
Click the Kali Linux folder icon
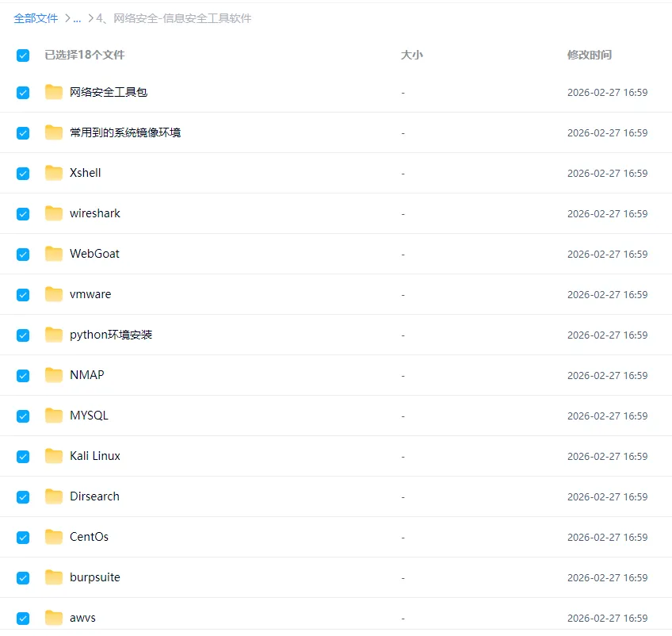click(x=54, y=456)
